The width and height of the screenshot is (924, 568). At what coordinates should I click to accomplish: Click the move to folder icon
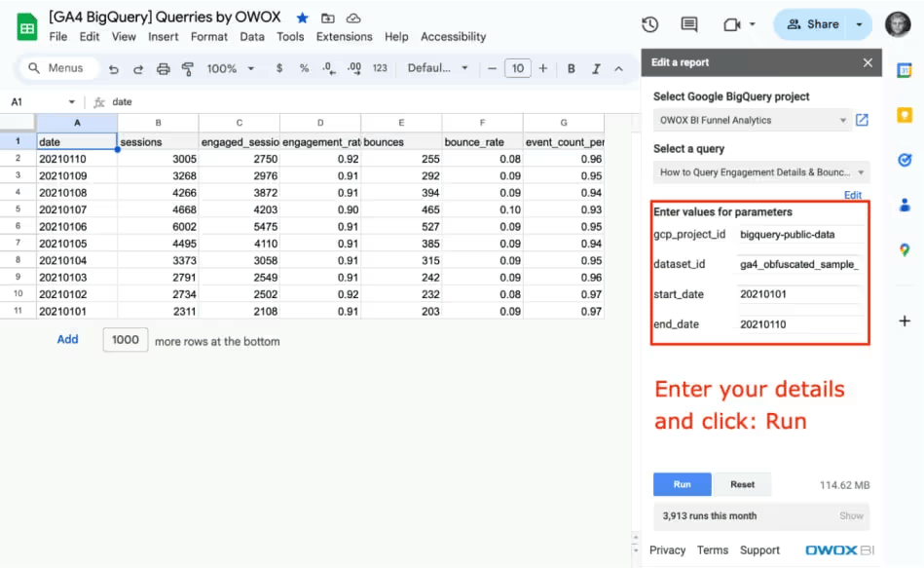328,19
